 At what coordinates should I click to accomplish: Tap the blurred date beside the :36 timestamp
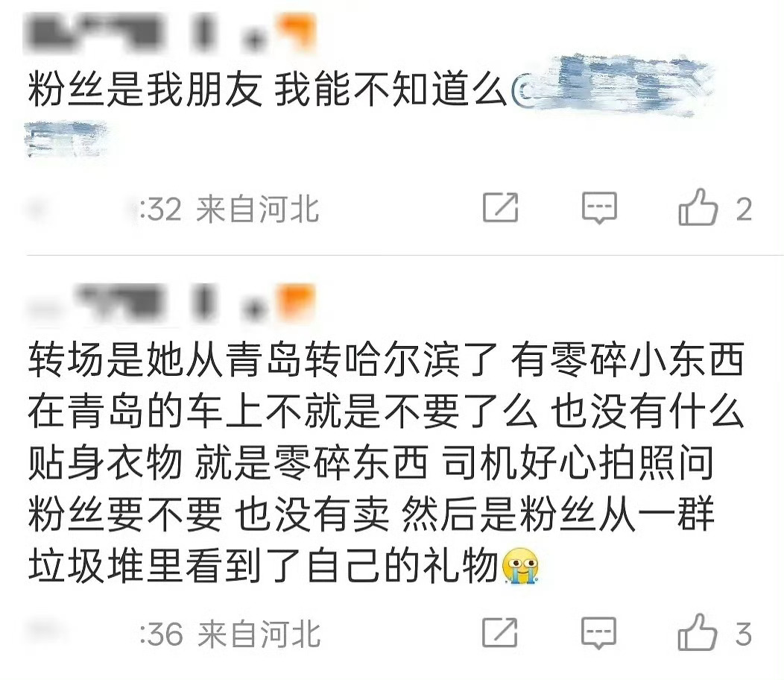(x=80, y=633)
